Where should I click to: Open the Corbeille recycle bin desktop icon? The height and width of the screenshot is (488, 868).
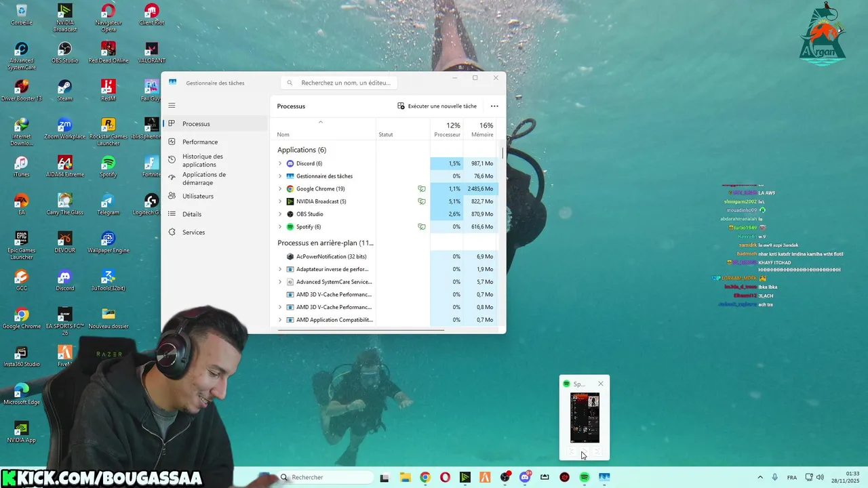click(21, 15)
